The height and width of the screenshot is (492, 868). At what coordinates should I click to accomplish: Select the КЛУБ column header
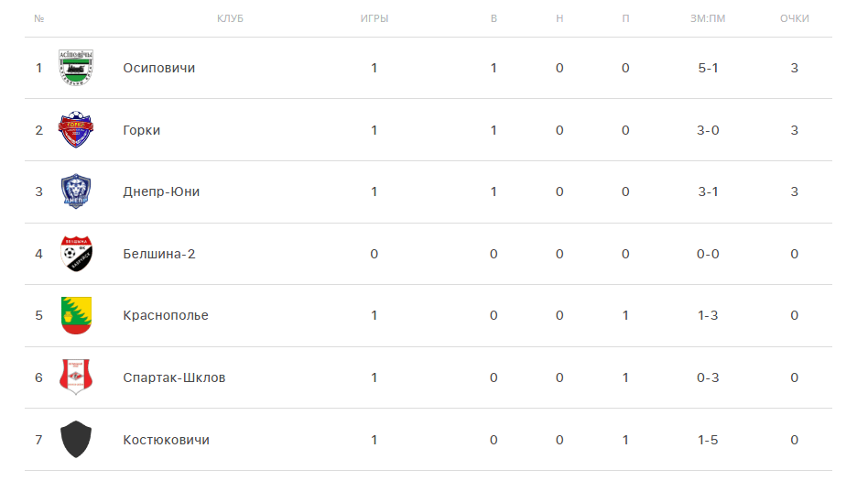[x=230, y=18]
